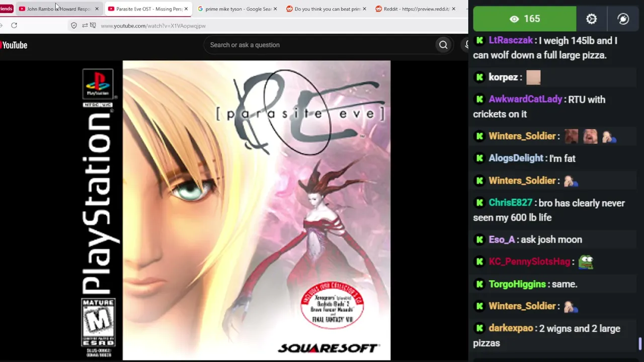Click the viewer count eye button showing 165
Screen dimensions: 644x362
point(525,19)
